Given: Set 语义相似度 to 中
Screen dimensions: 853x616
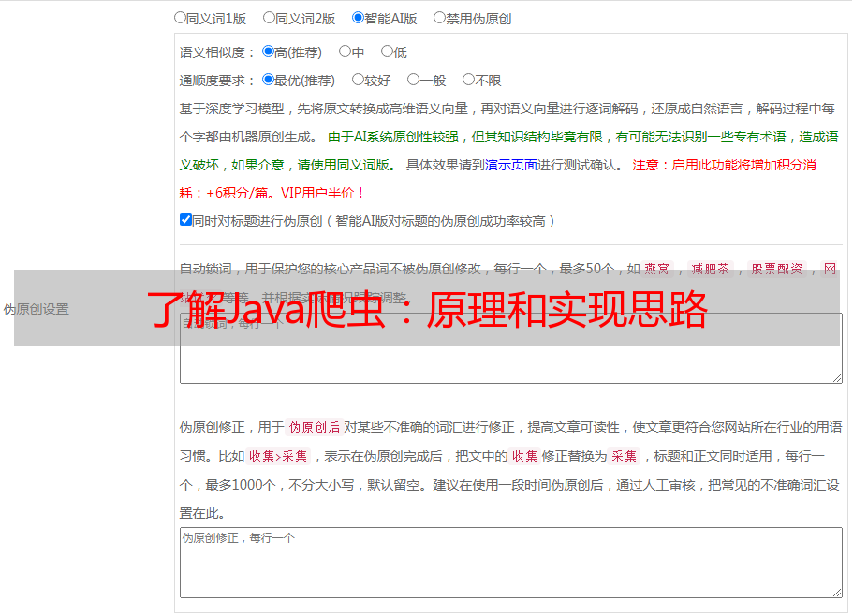Looking at the screenshot, I should click(345, 51).
